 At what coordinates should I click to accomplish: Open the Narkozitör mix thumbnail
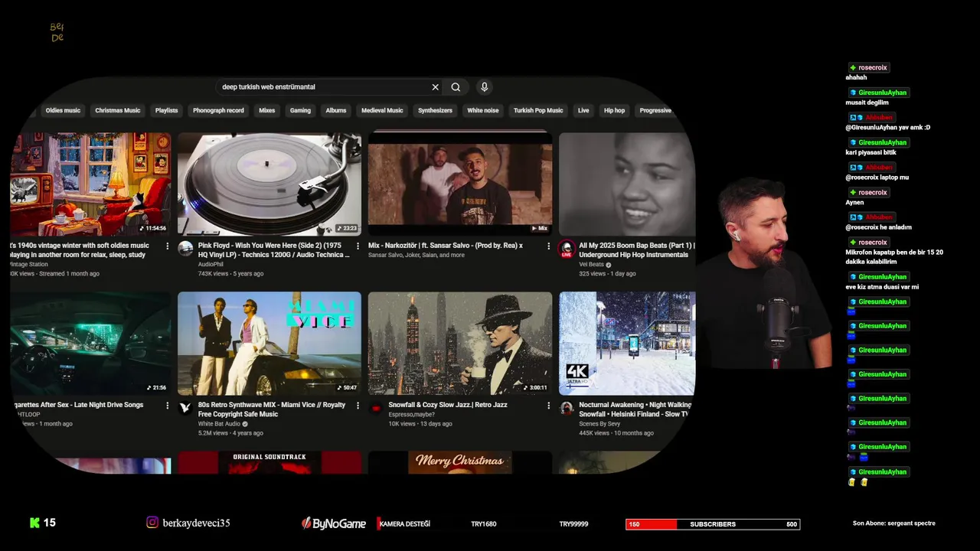(460, 184)
